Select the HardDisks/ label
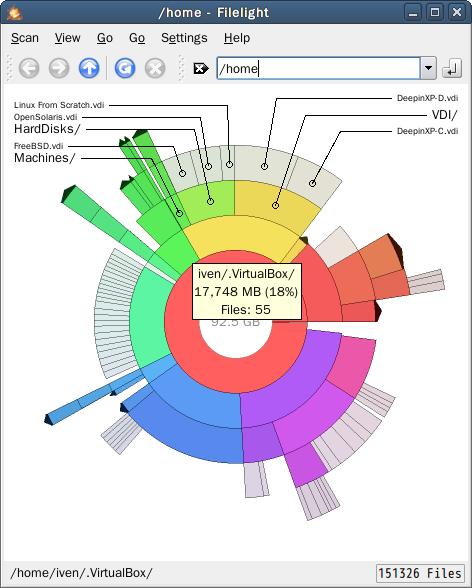Screen dimensions: 472x588 pyautogui.click(x=47, y=129)
